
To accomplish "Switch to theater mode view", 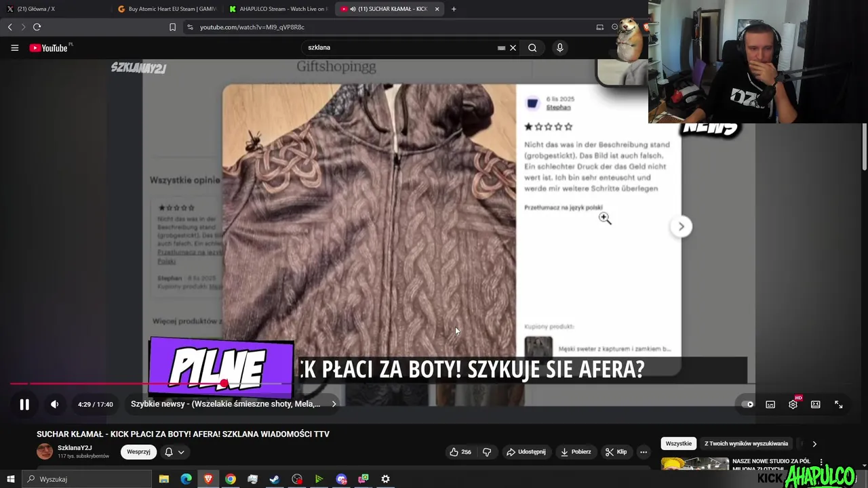I will [816, 405].
